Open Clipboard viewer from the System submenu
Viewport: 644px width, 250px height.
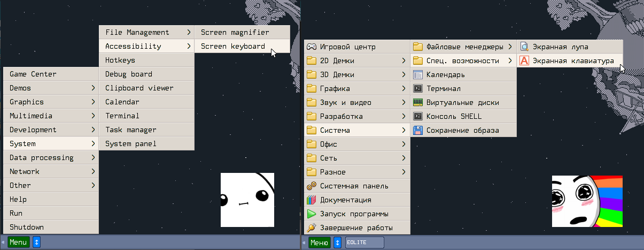[x=147, y=88]
